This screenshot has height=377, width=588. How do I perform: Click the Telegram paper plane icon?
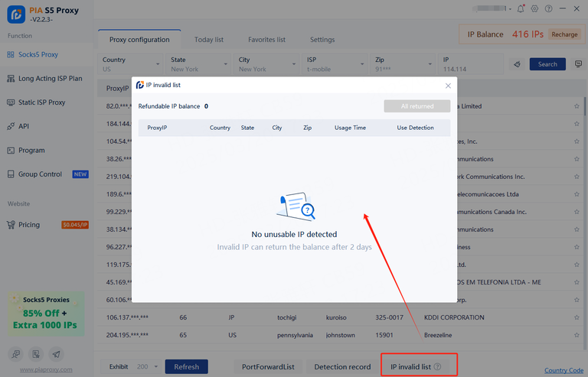point(56,354)
